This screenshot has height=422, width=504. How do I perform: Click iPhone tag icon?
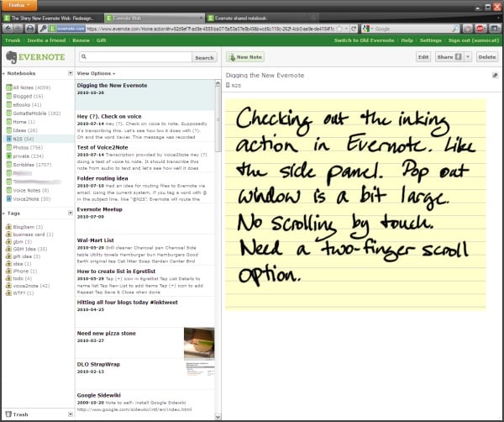click(8, 272)
